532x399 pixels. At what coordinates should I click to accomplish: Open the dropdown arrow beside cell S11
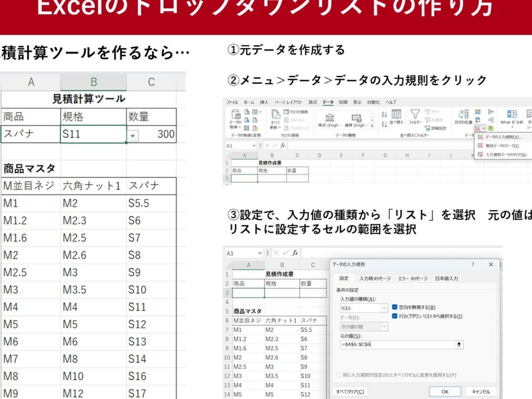133,135
